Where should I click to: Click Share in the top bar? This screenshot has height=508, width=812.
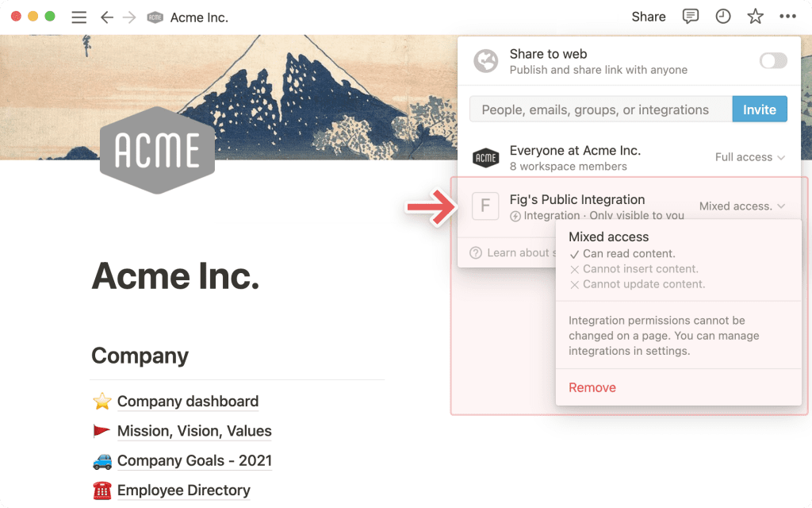(649, 17)
